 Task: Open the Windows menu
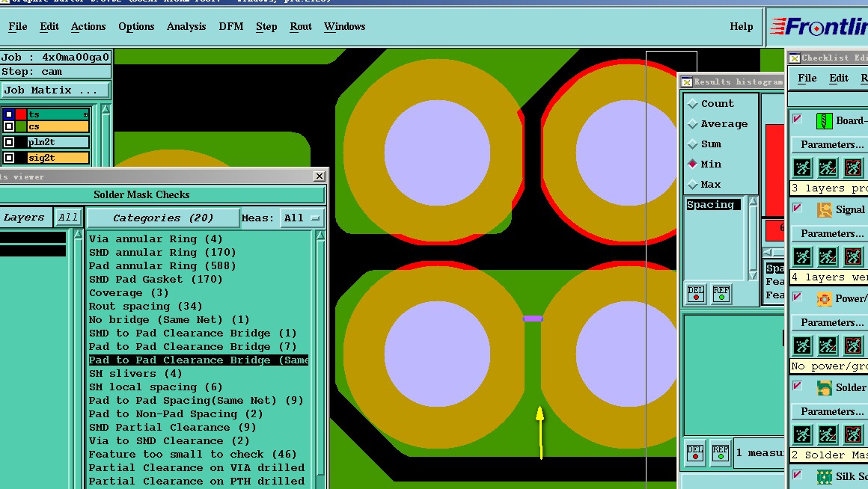click(x=344, y=27)
